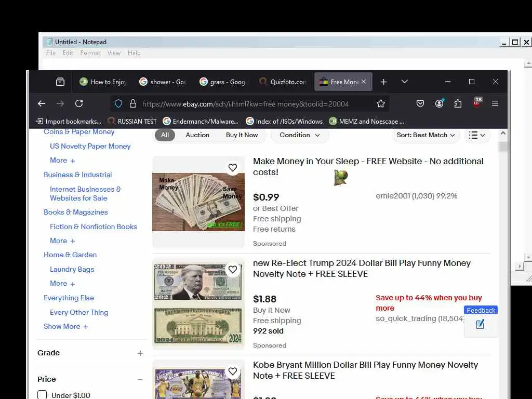Expand More under Fiction & Nonfiction Books
Screen dimensions: 532x399
(62, 241)
